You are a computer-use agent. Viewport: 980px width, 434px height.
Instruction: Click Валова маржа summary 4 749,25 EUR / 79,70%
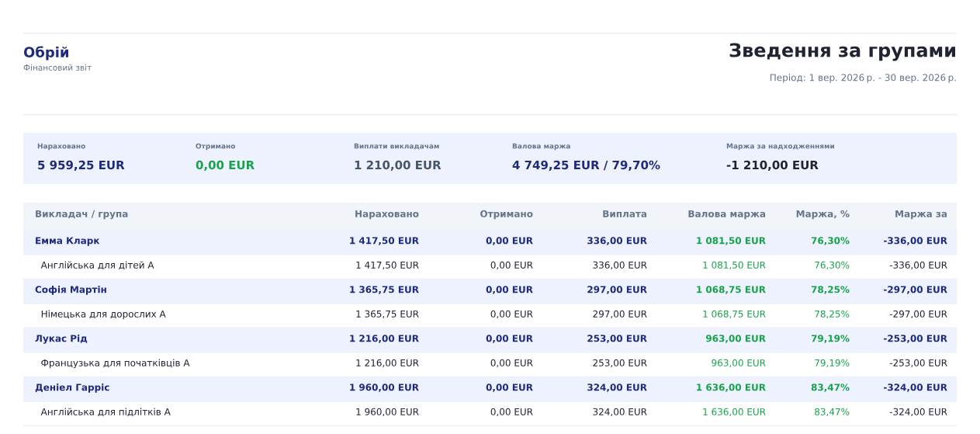coord(586,165)
